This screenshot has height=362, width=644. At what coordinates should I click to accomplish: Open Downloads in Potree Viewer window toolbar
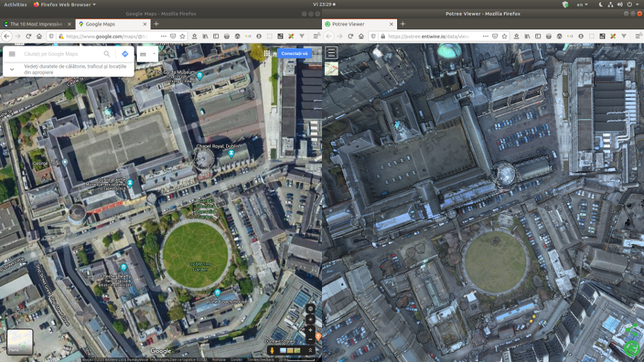[x=516, y=36]
